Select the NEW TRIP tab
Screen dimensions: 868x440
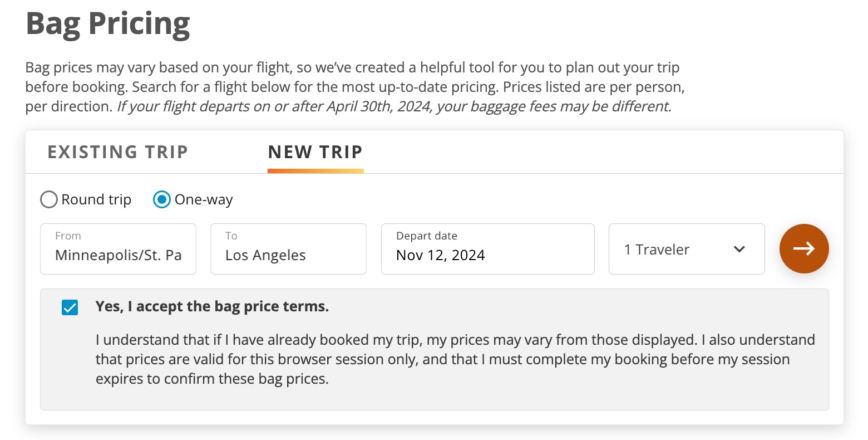(315, 151)
